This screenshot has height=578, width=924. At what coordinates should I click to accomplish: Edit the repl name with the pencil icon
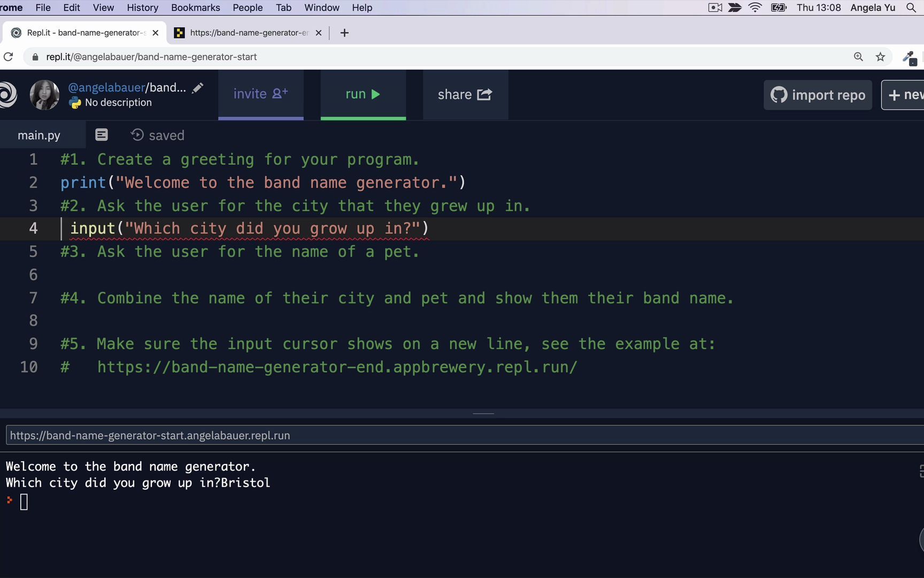pyautogui.click(x=198, y=87)
